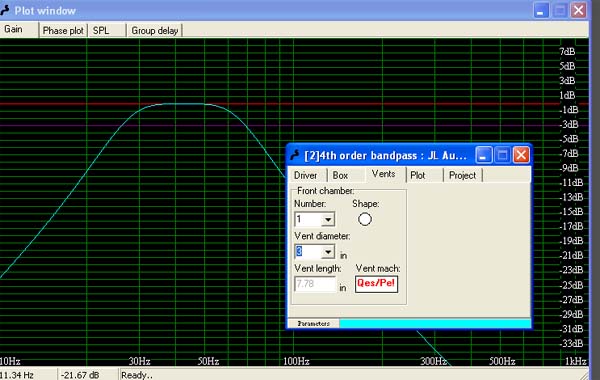Click the Vent diameter value field
Screen dimensions: 600x380
coord(308,252)
